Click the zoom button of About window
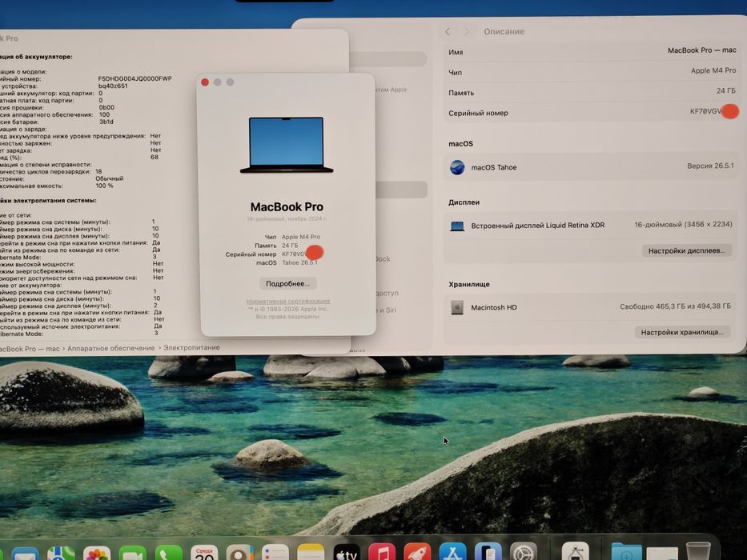747x560 pixels. tap(230, 82)
